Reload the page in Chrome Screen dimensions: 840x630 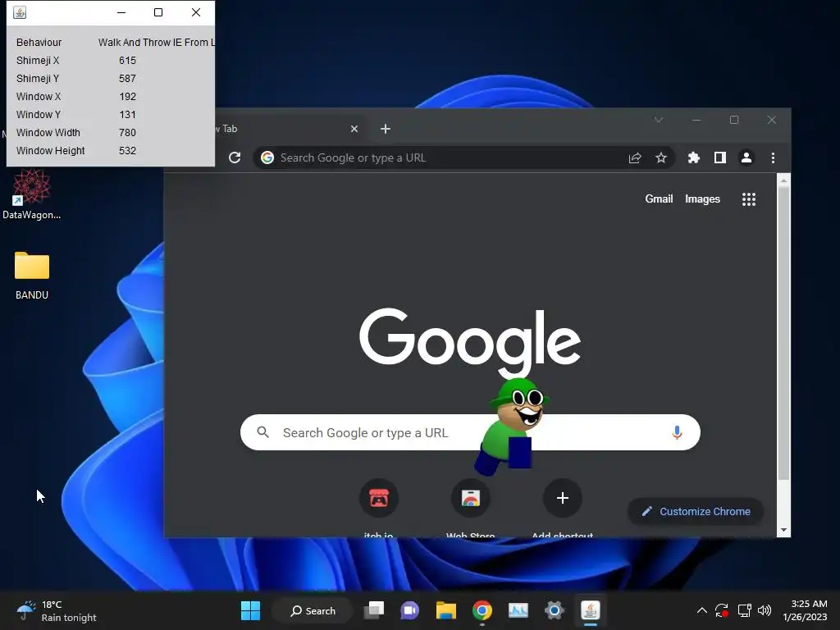(x=235, y=157)
